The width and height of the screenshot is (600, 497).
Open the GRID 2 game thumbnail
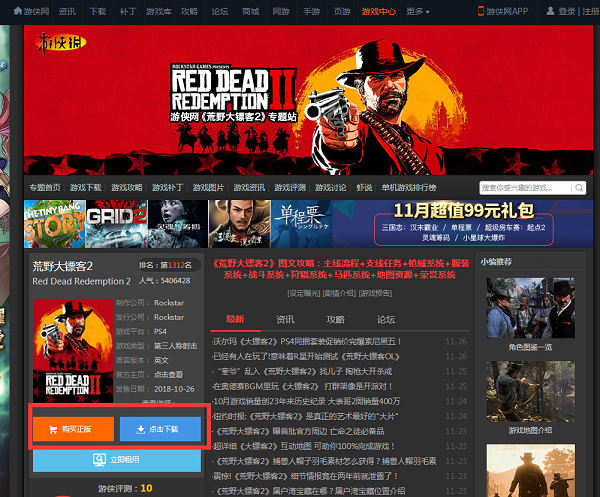[x=117, y=224]
